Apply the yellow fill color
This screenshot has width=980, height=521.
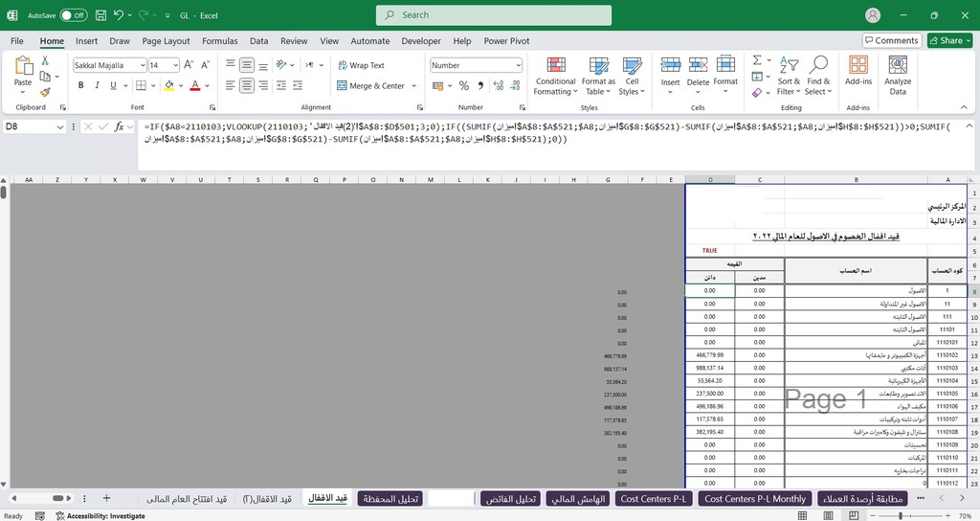(168, 85)
